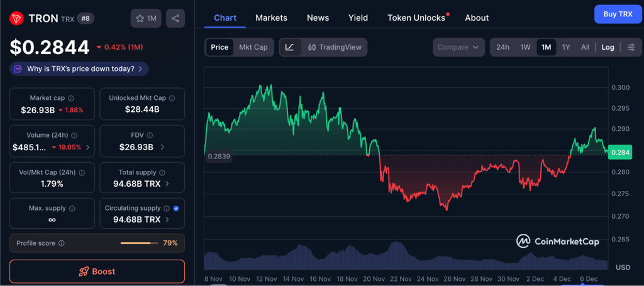Click the share icon next to TRON
Viewport: 644px width, 286px height.
point(175,18)
